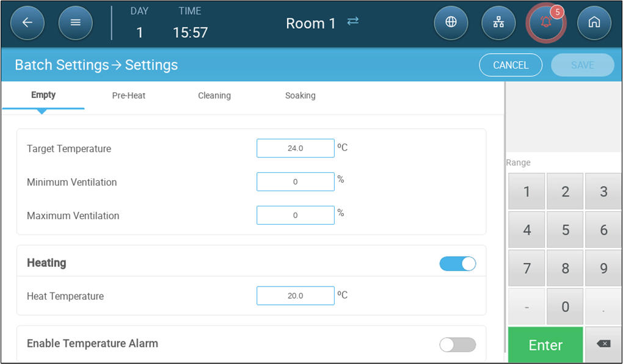The width and height of the screenshot is (623, 364).
Task: Click the CANCEL button
Action: click(510, 65)
